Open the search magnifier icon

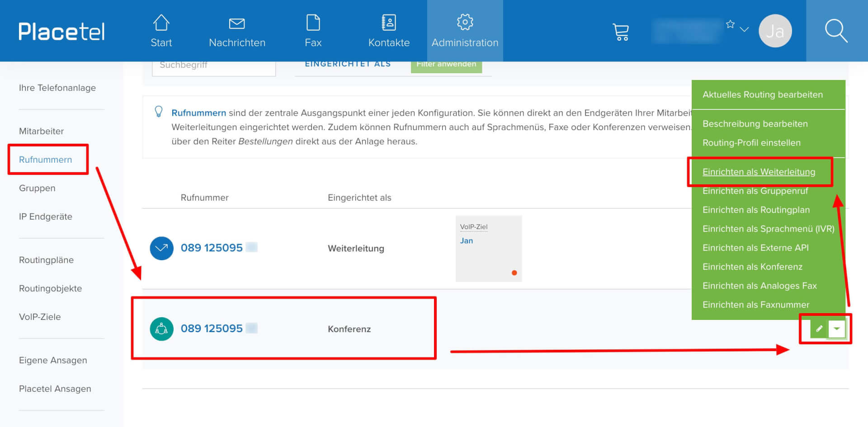pyautogui.click(x=836, y=31)
